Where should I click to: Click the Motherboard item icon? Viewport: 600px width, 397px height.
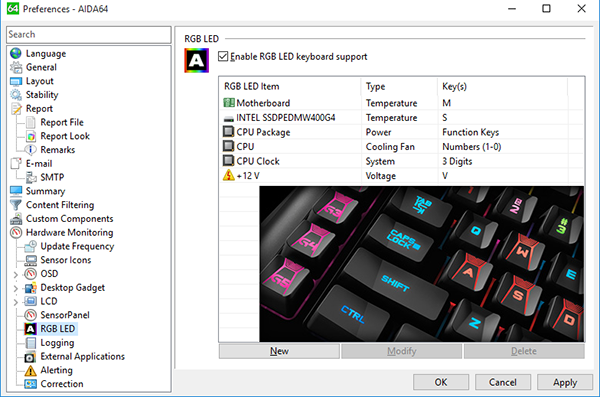click(229, 103)
